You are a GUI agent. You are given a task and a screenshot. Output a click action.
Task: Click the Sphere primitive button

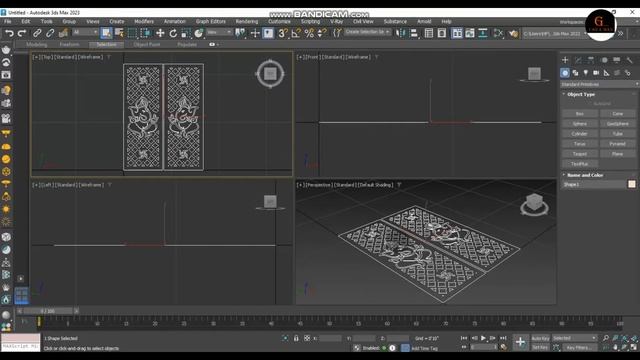580,124
